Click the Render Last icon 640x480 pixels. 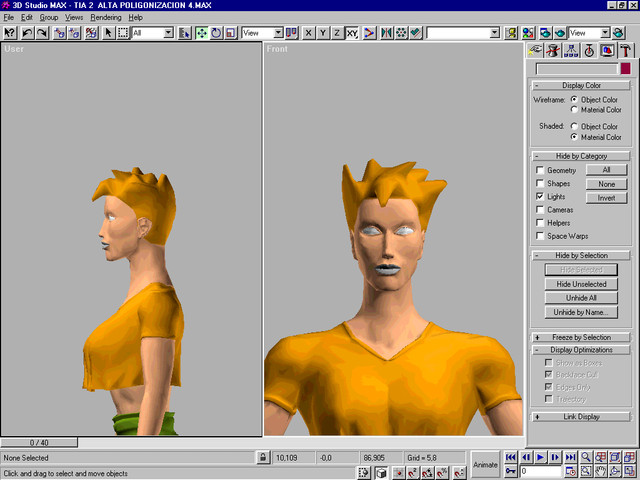pyautogui.click(x=618, y=33)
